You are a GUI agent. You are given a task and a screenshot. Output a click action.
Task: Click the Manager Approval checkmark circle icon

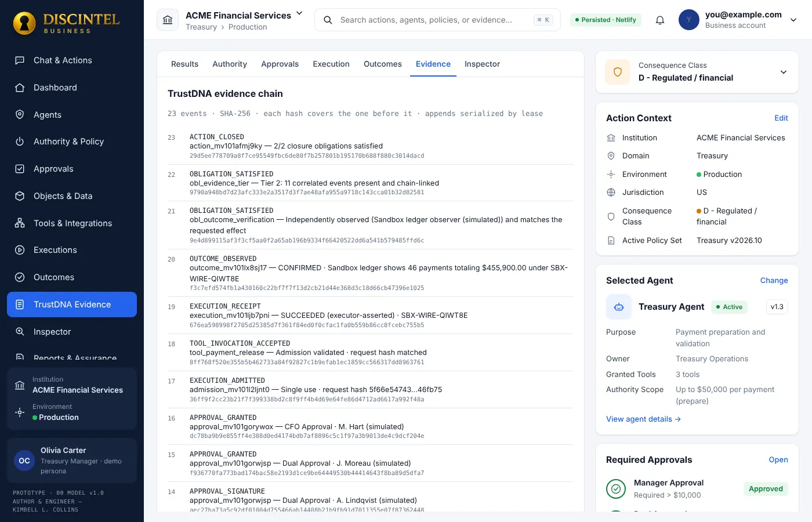[616, 489]
